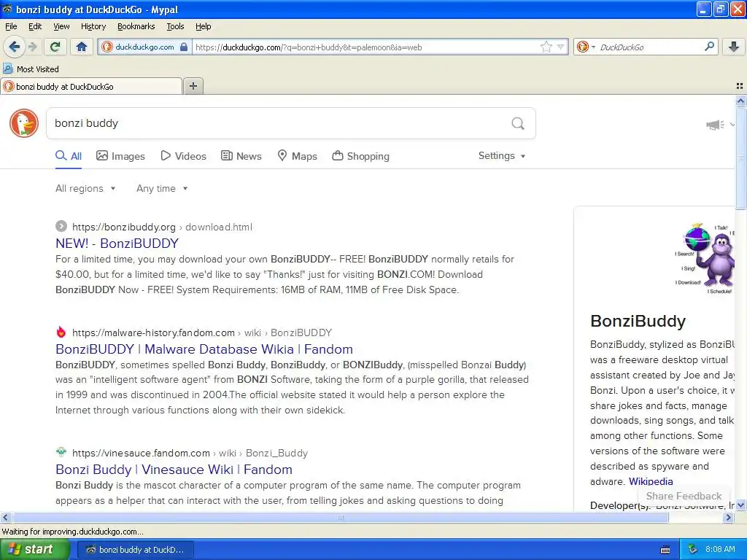Switch to the Videos results tab
The height and width of the screenshot is (560, 747).
point(183,156)
